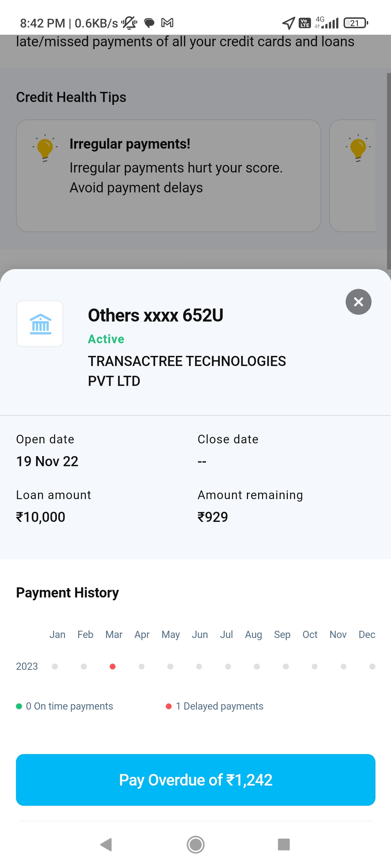
Task: Pay Overdue of ₹1,242
Action: point(195,780)
